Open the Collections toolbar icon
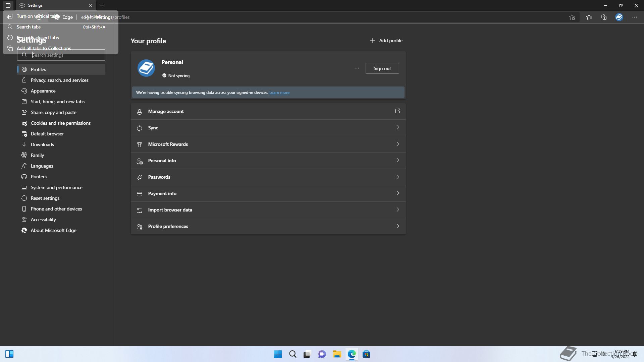The height and width of the screenshot is (362, 644). tap(604, 17)
